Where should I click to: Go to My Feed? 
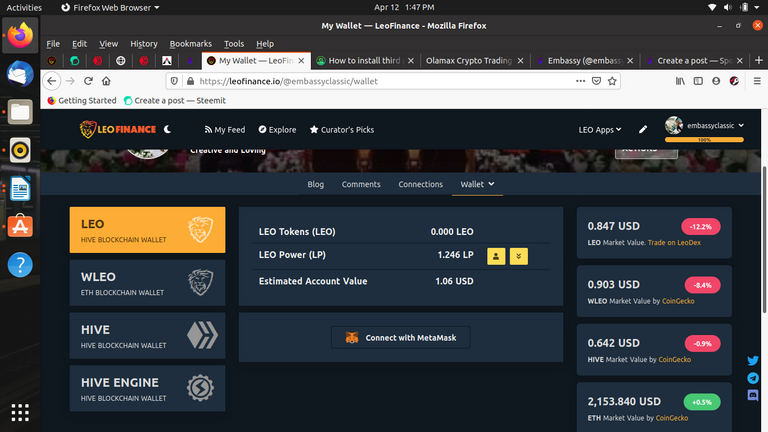point(225,129)
